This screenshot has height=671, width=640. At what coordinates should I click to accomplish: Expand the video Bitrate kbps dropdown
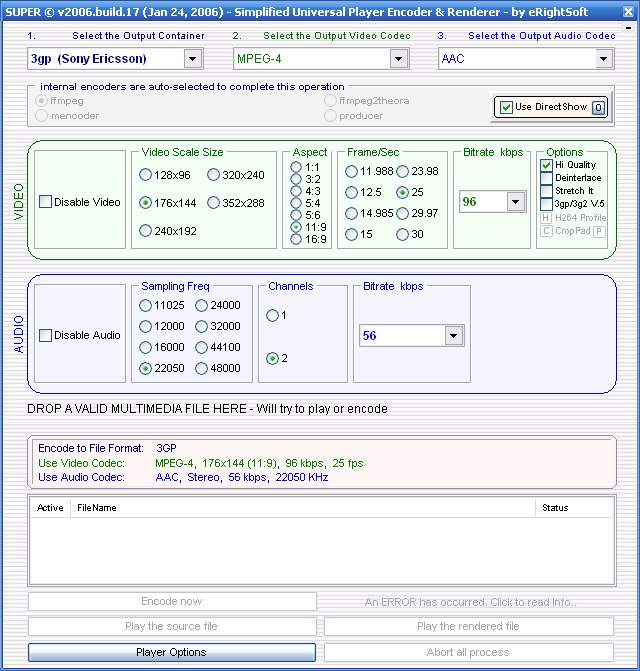(516, 201)
